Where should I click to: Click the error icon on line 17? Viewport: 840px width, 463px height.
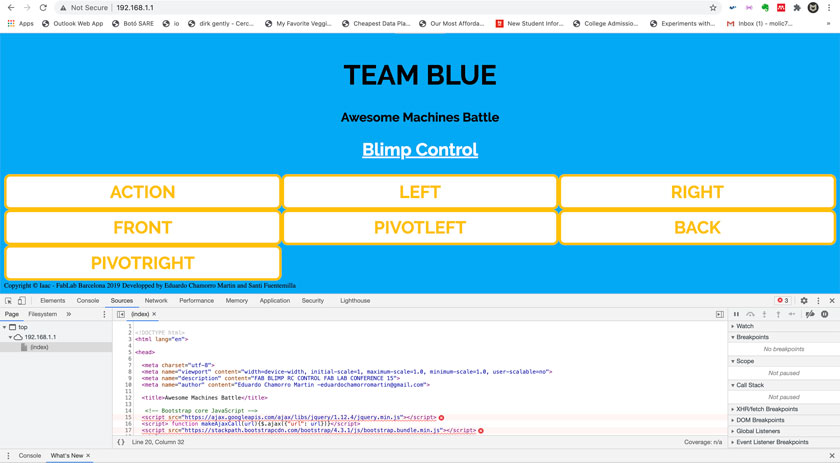(x=481, y=430)
